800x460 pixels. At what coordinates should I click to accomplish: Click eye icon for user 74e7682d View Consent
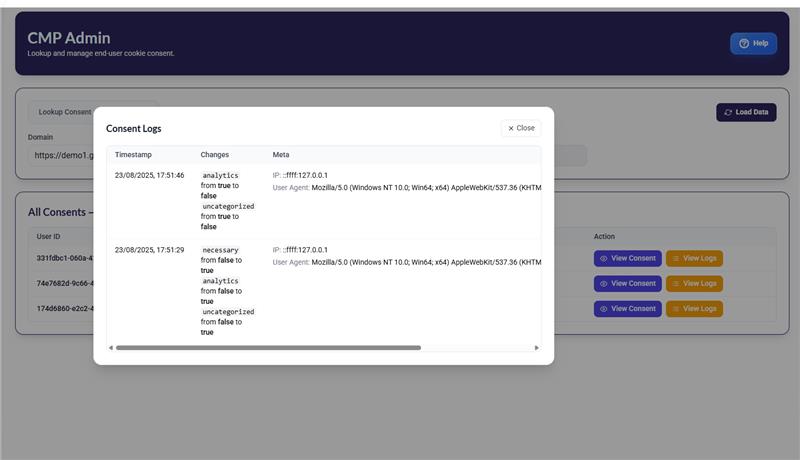point(604,283)
